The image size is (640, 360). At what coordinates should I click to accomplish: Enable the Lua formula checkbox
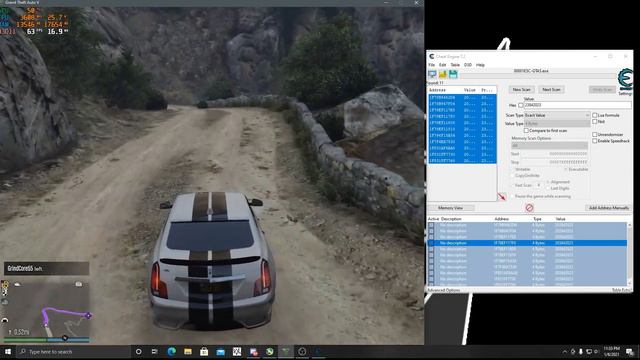click(595, 116)
